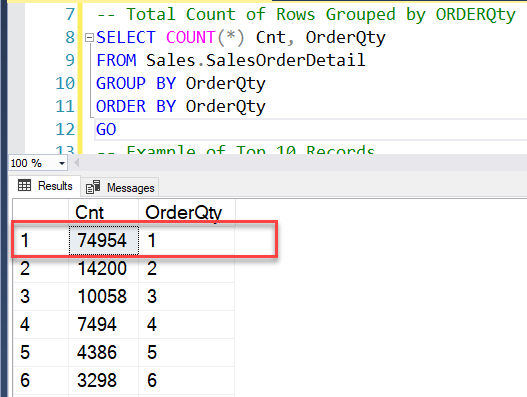Select row header 4 in results grid
This screenshot has width=527, height=397.
[41, 324]
